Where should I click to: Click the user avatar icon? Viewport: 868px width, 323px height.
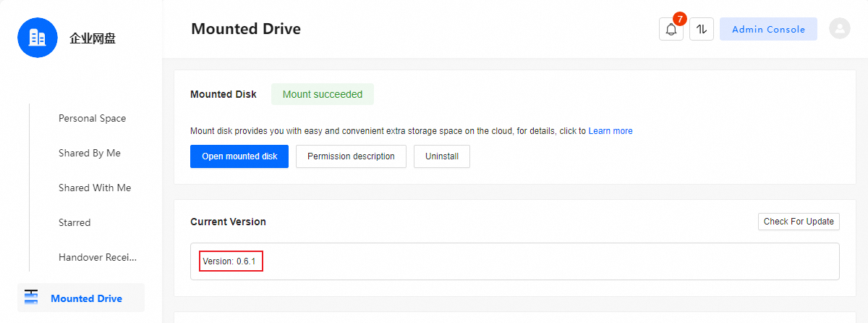tap(840, 29)
